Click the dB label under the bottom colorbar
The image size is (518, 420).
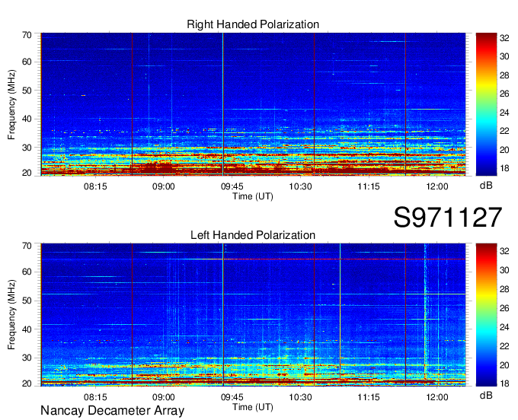(486, 395)
